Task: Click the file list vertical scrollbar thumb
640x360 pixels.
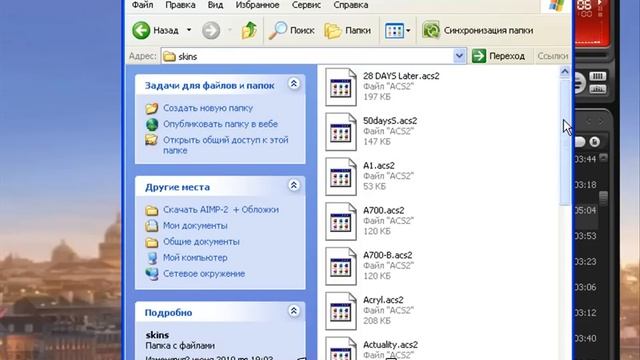Action: pyautogui.click(x=564, y=142)
